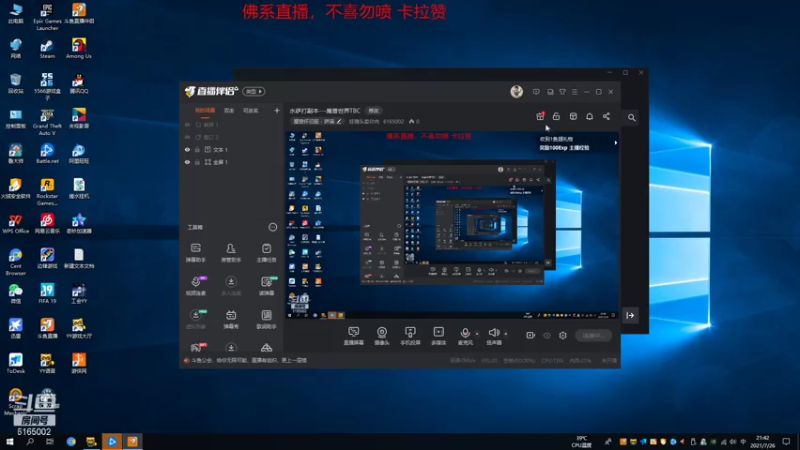
Task: Open the mode dropdown beside 直播伴侣 logo
Action: (254, 91)
